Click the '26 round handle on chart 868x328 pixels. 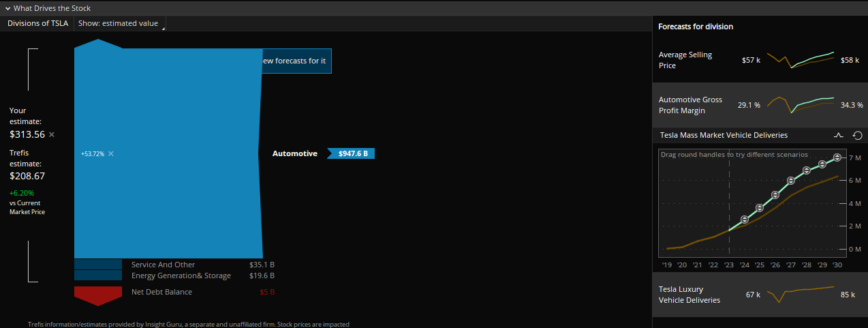775,195
